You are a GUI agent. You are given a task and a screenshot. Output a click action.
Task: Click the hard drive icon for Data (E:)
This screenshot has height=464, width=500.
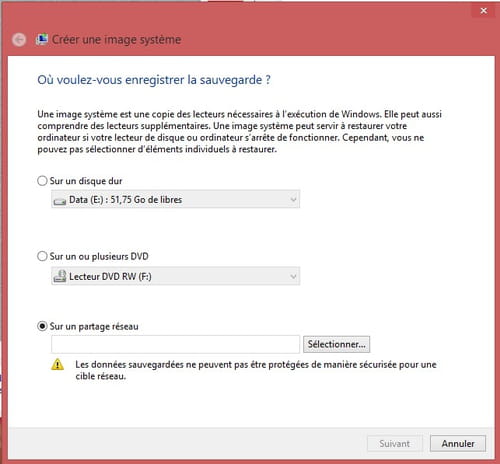point(60,201)
